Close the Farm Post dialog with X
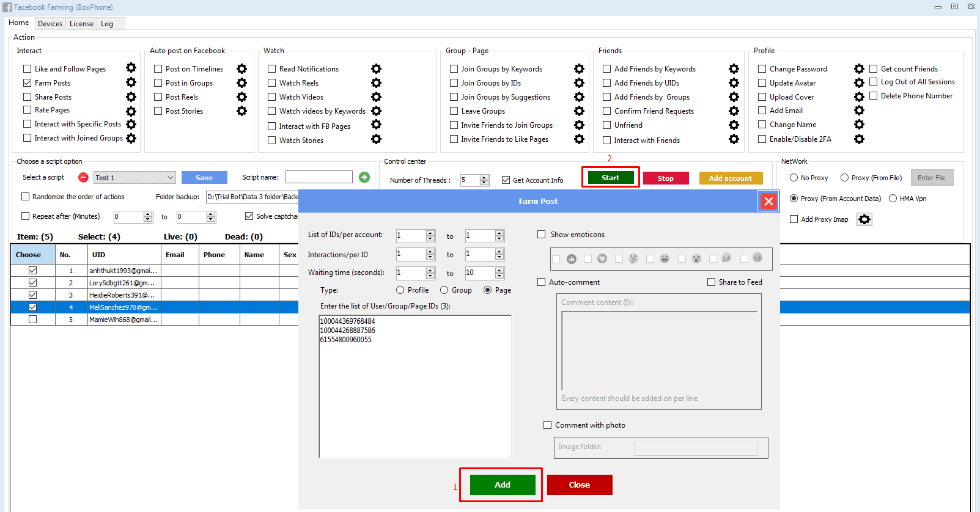The width and height of the screenshot is (980, 512). pyautogui.click(x=768, y=201)
